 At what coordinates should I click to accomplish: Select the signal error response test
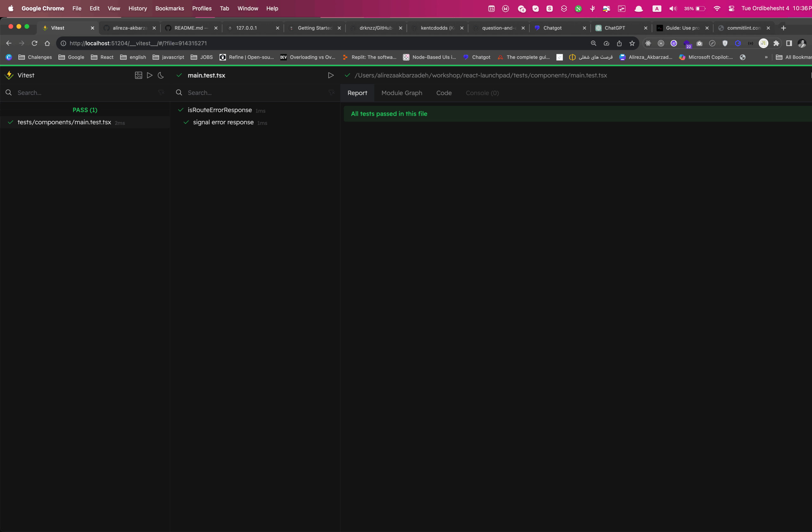pyautogui.click(x=223, y=122)
